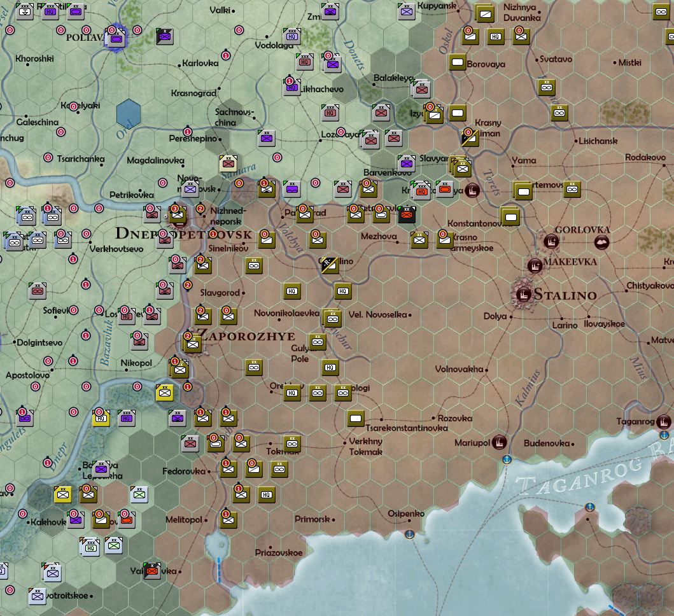Click the black-yellow counter at Krasny Liman

pyautogui.click(x=470, y=137)
